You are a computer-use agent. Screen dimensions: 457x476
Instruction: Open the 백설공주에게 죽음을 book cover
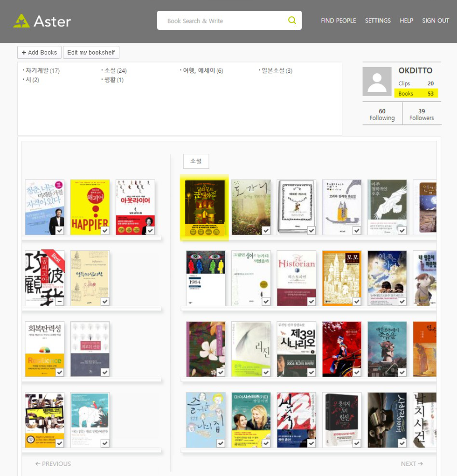click(x=387, y=349)
